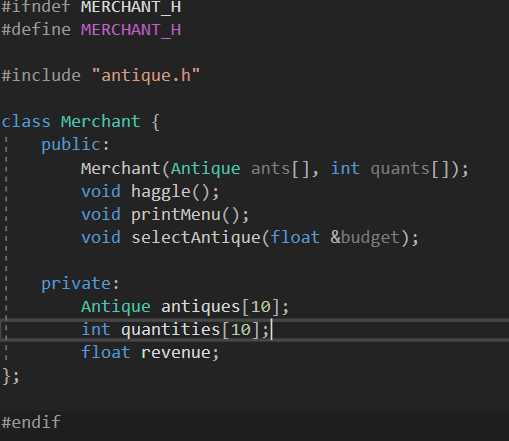Click the '#endif' directive

(x=31, y=422)
